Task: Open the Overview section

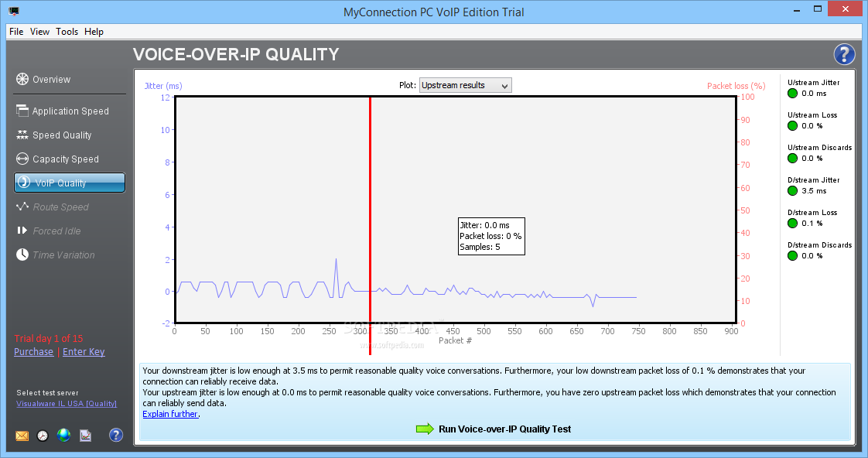Action: click(44, 79)
